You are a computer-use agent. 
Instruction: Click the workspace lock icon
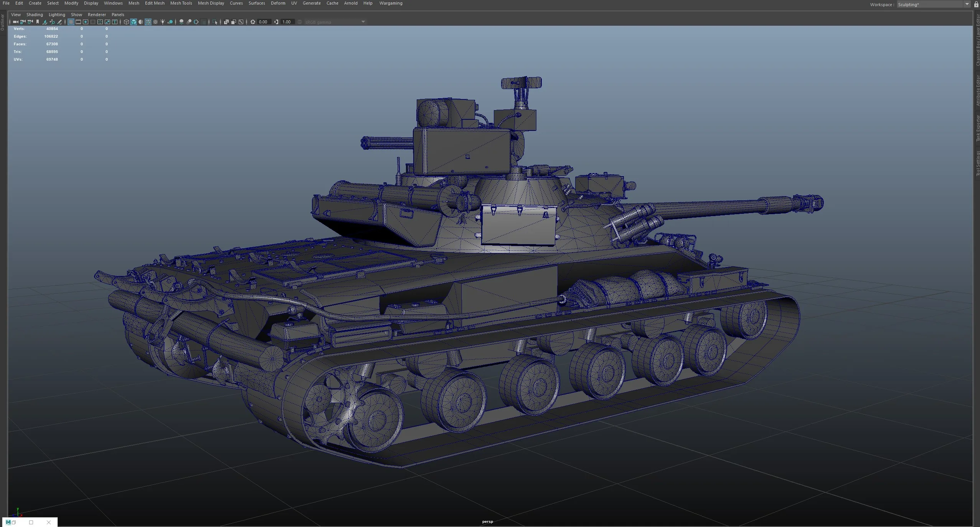(977, 4)
